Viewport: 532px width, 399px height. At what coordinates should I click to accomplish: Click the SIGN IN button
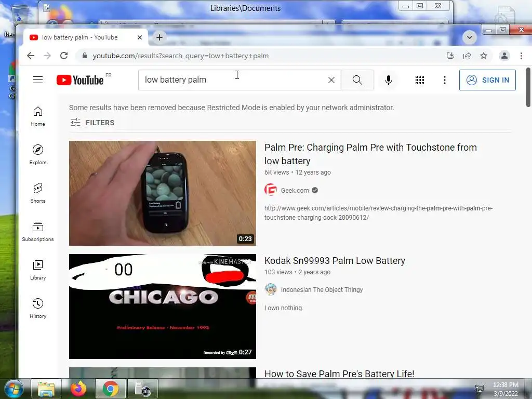487,79
